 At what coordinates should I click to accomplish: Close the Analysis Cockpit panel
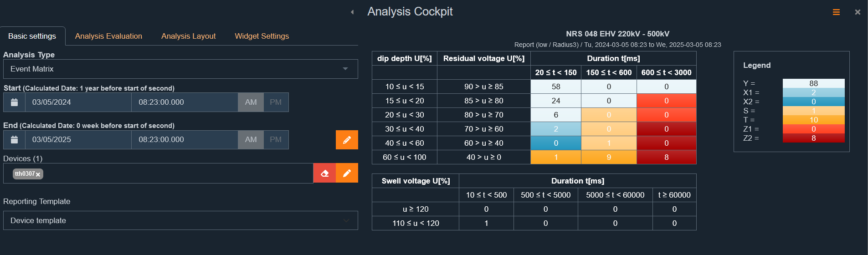point(858,12)
